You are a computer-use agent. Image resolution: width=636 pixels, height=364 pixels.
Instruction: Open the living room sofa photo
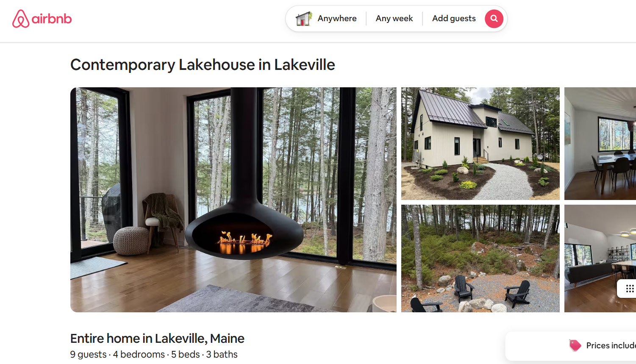coord(600,258)
